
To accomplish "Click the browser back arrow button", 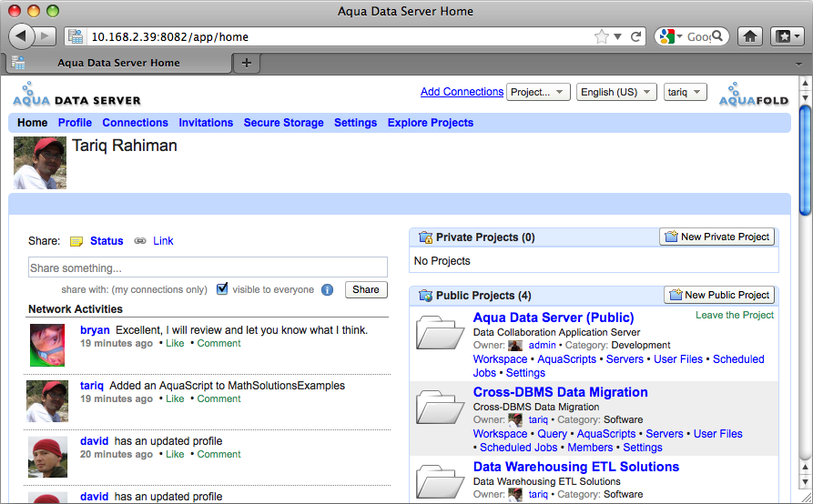I will tap(21, 36).
